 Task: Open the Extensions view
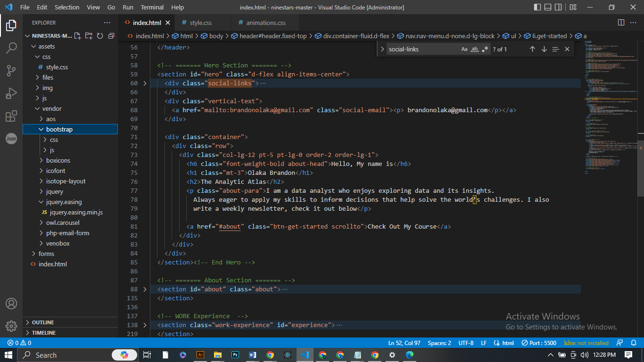[x=11, y=116]
